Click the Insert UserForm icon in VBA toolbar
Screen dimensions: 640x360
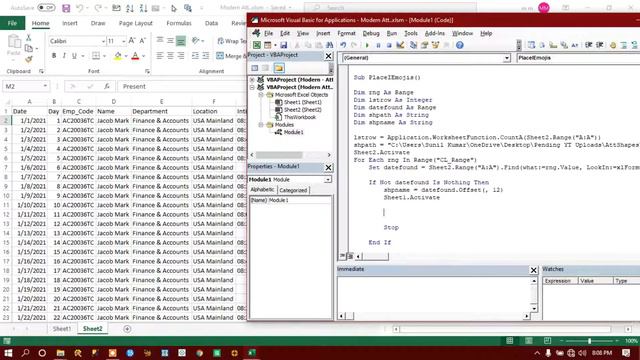pos(268,45)
